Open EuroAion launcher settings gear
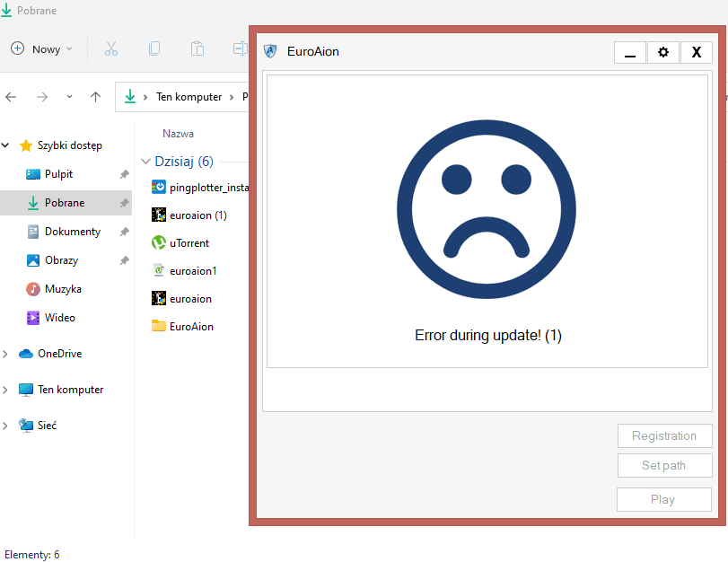Image resolution: width=728 pixels, height=562 pixels. [663, 52]
